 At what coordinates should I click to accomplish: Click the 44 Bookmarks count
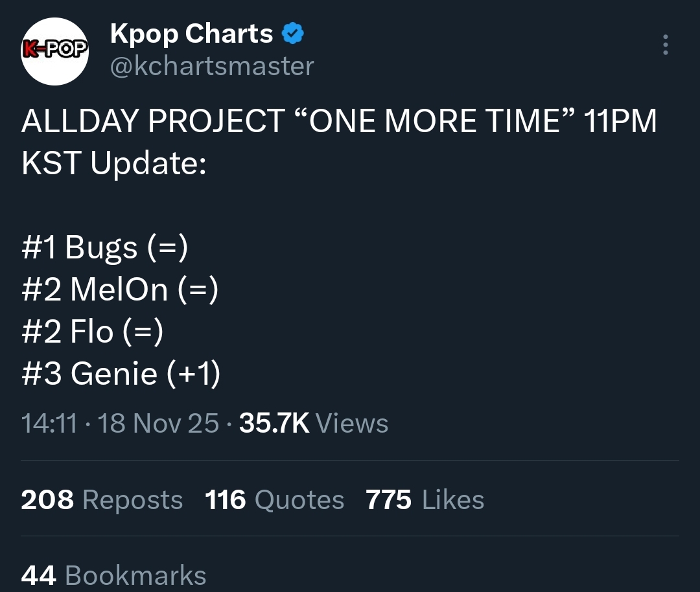[x=113, y=576]
